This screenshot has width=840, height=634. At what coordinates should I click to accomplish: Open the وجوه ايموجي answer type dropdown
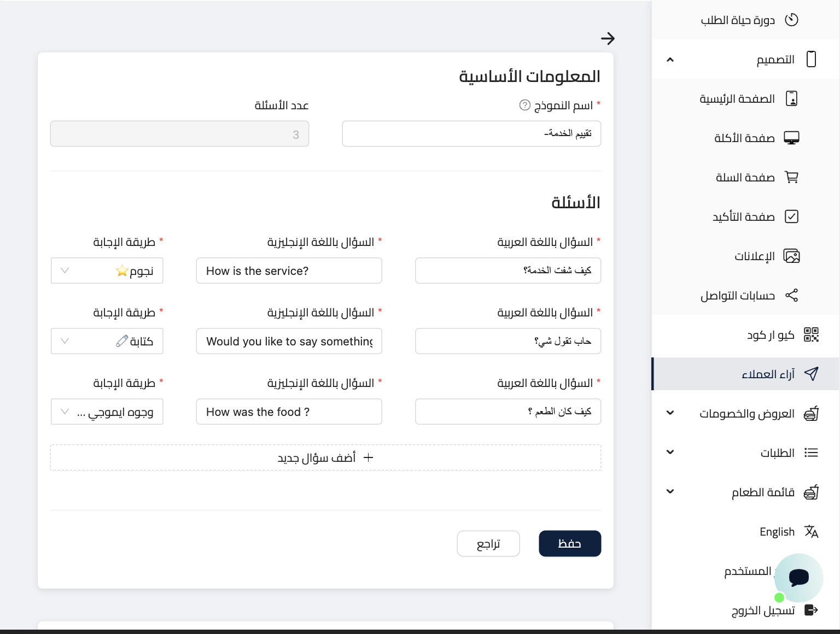coord(107,412)
